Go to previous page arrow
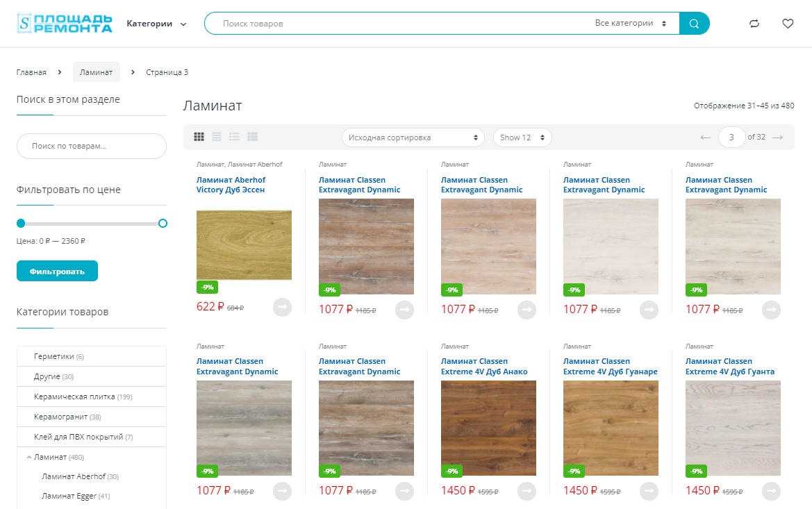This screenshot has height=509, width=812. (705, 137)
